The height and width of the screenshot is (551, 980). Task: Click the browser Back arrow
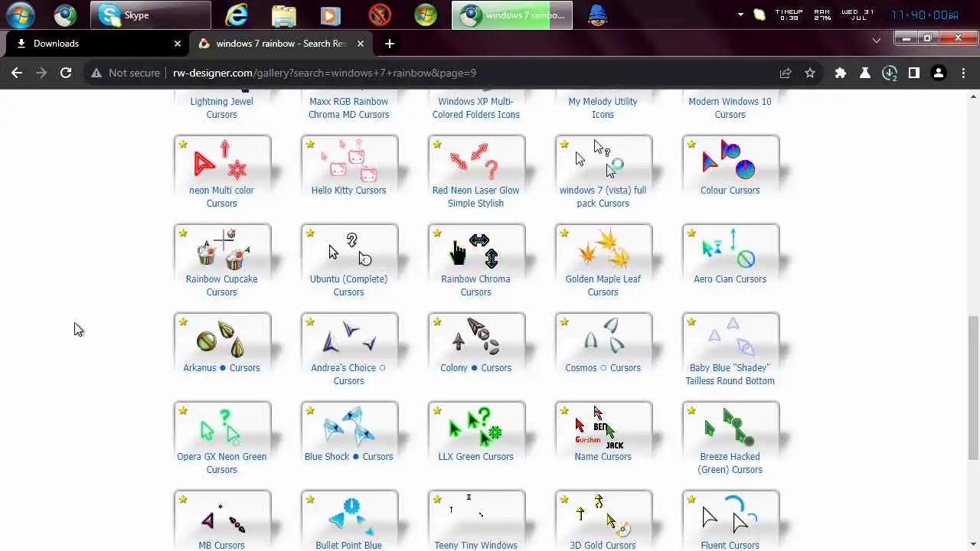[17, 73]
